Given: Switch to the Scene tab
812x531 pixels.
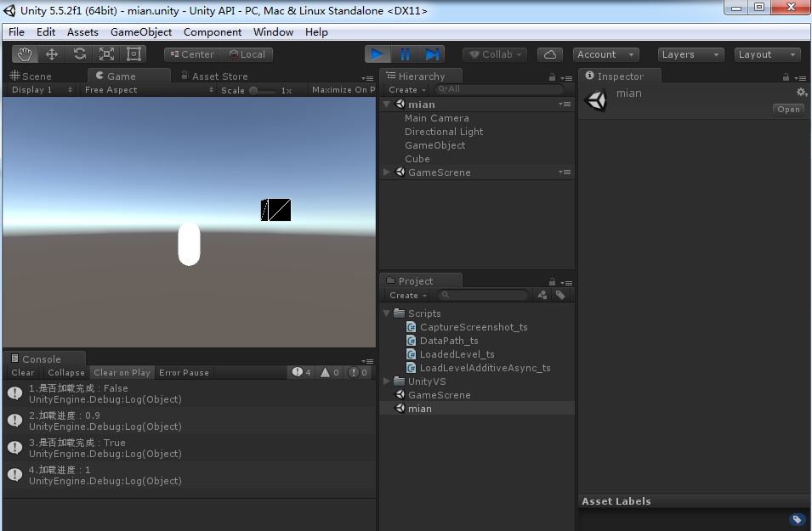Looking at the screenshot, I should [x=31, y=76].
